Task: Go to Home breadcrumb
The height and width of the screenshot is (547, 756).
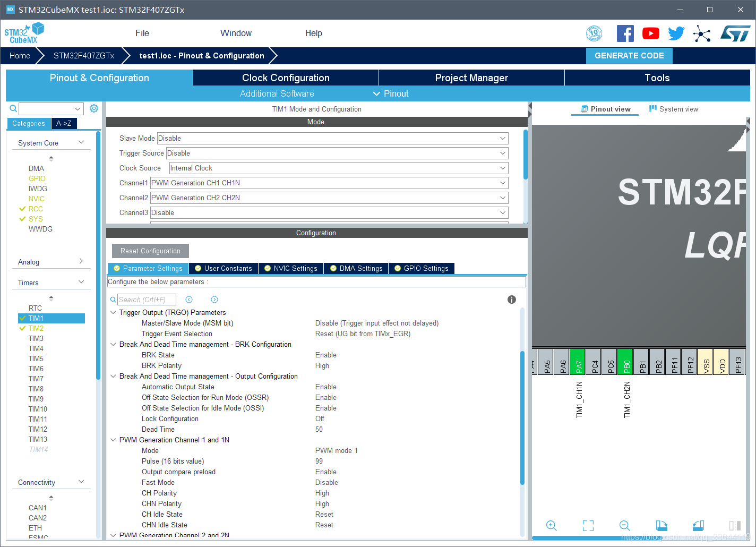Action: coord(20,56)
